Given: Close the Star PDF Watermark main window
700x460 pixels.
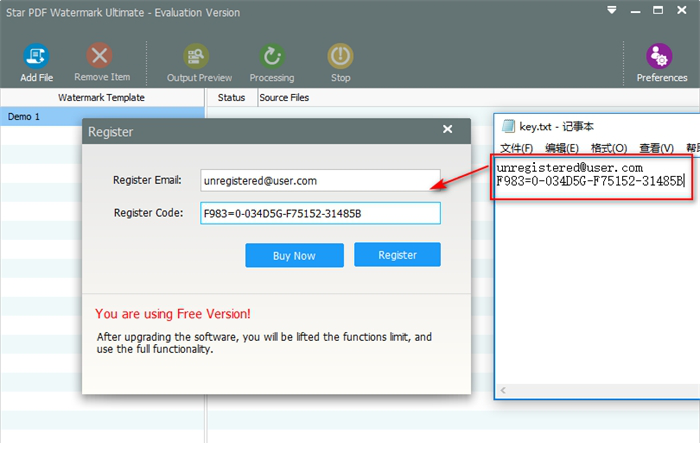Looking at the screenshot, I should (x=682, y=10).
